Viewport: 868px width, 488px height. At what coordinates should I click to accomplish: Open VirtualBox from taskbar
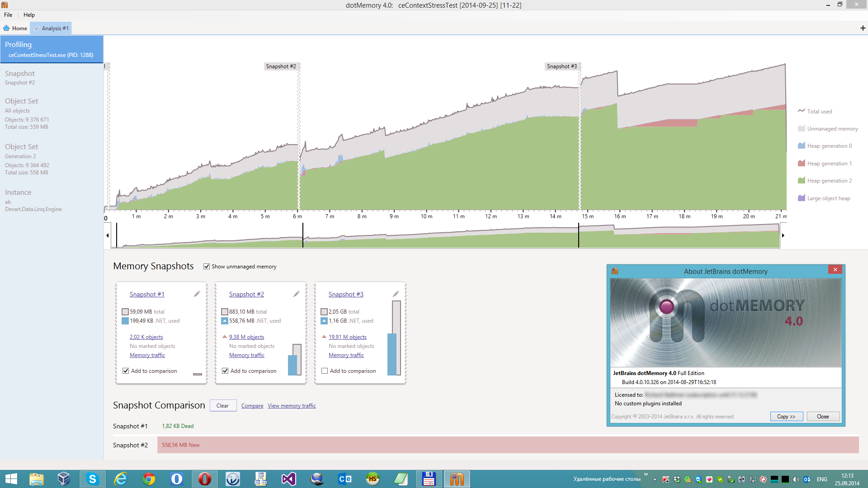(64, 479)
